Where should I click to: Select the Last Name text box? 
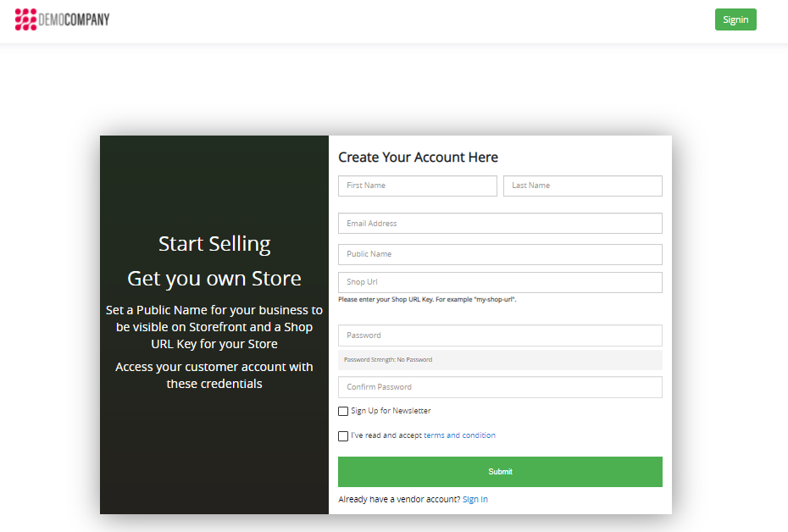[x=582, y=186]
